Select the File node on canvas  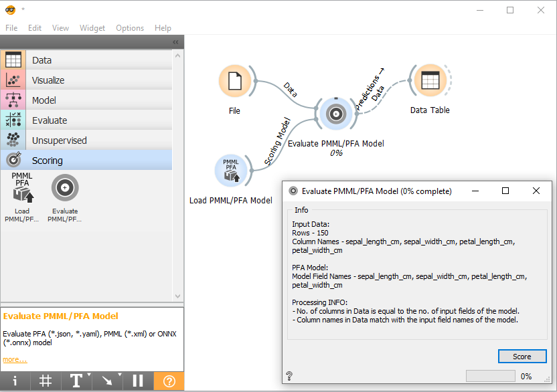point(235,82)
